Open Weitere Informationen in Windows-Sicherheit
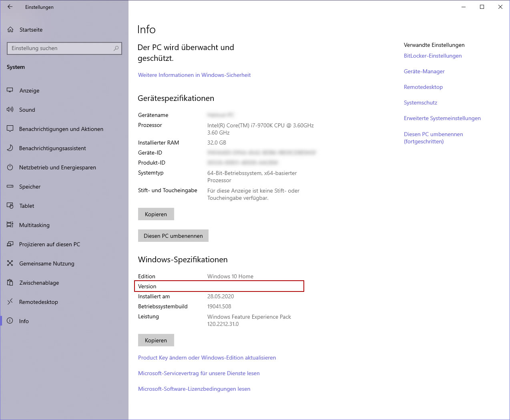The image size is (510, 420). click(x=195, y=75)
